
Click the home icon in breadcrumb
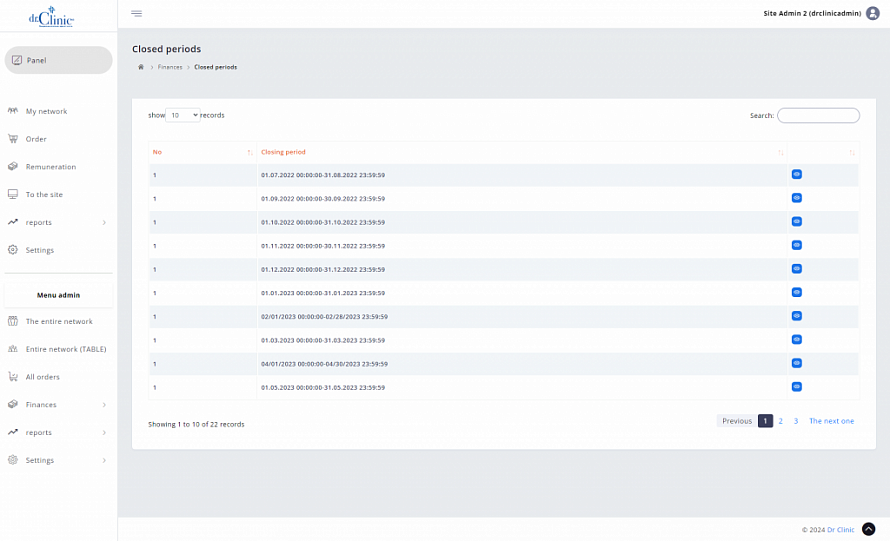pos(141,67)
